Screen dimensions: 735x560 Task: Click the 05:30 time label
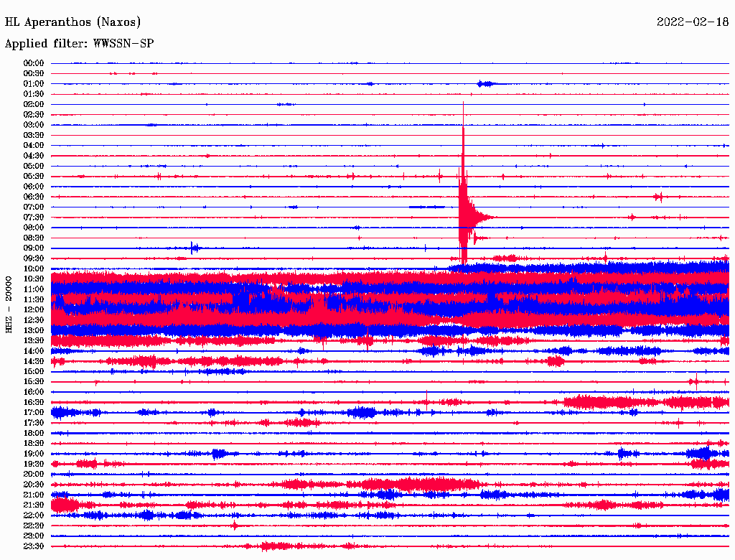click(34, 177)
